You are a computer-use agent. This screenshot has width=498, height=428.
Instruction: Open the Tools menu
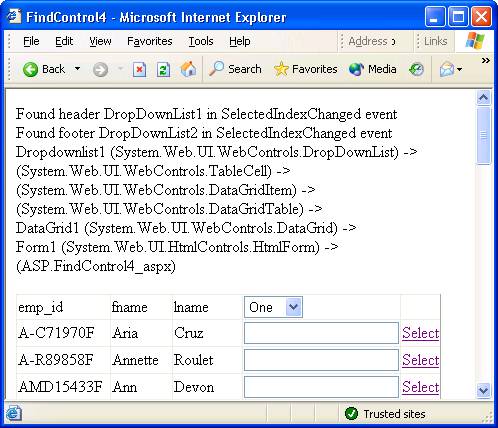click(x=201, y=41)
